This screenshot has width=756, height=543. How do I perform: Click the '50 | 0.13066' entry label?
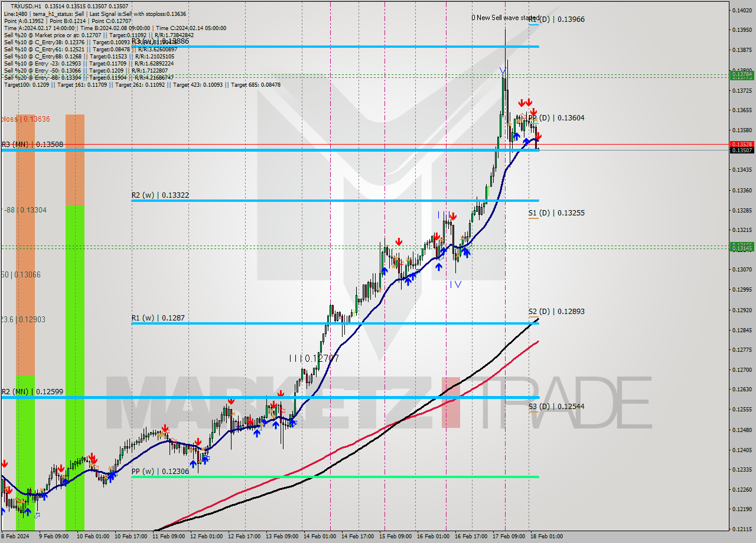pos(21,274)
